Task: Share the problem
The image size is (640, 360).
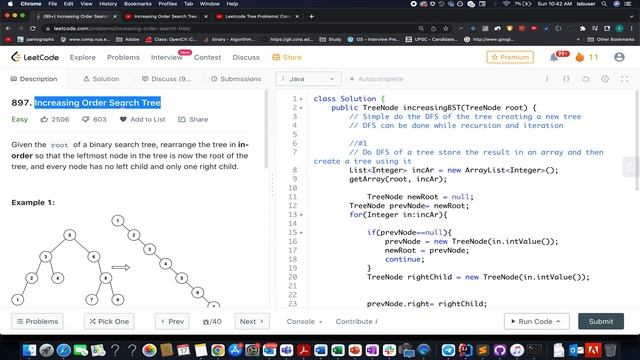Action: point(193,119)
